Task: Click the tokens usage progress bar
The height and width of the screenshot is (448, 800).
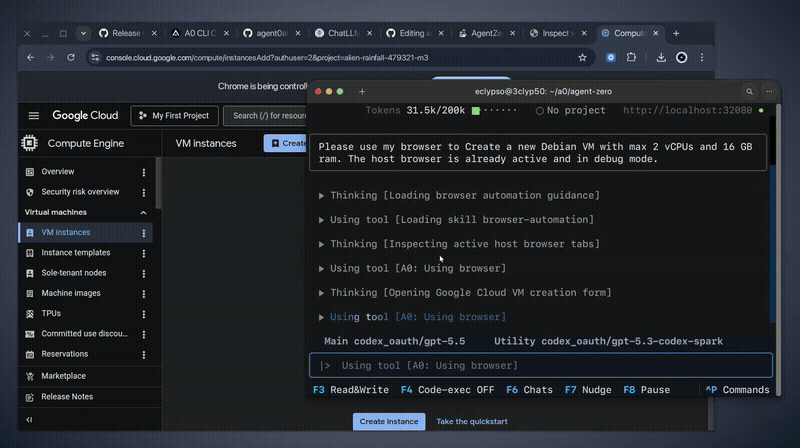Action: click(494, 111)
